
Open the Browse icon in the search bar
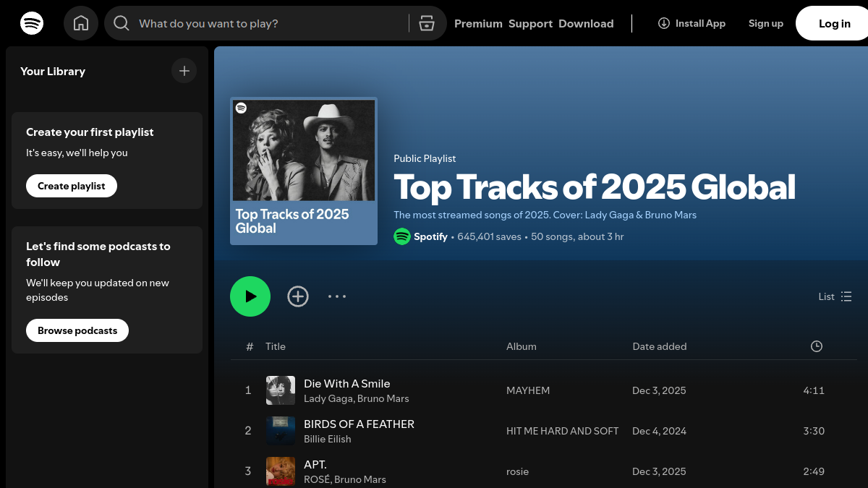click(x=427, y=23)
